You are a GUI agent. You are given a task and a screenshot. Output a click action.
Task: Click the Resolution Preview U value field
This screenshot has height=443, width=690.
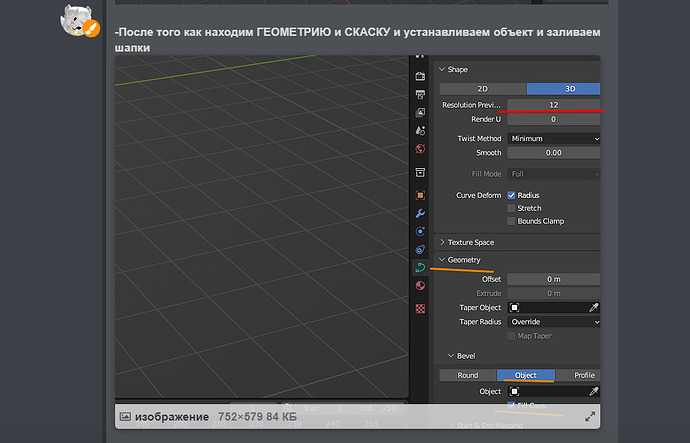pyautogui.click(x=553, y=105)
